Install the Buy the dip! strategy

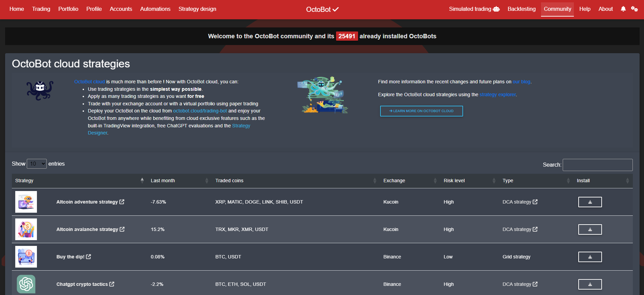[x=590, y=257]
